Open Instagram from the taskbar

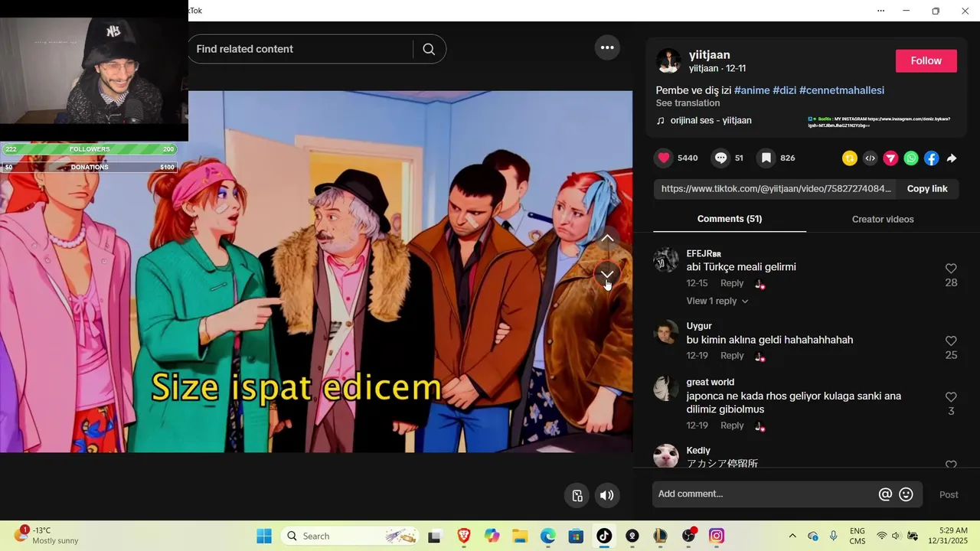tap(717, 536)
